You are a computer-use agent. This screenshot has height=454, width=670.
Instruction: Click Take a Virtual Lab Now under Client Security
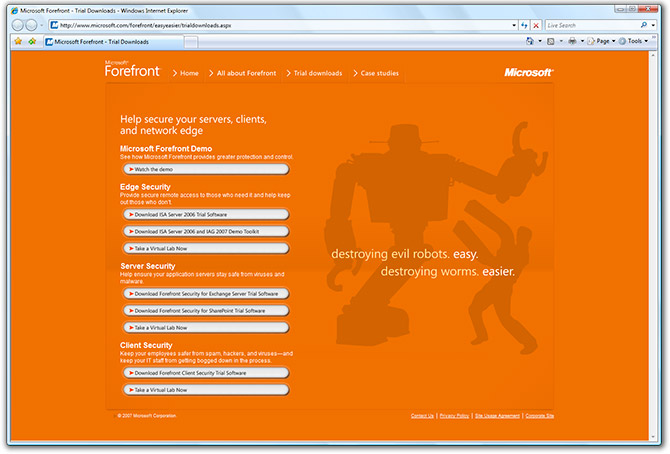[206, 390]
